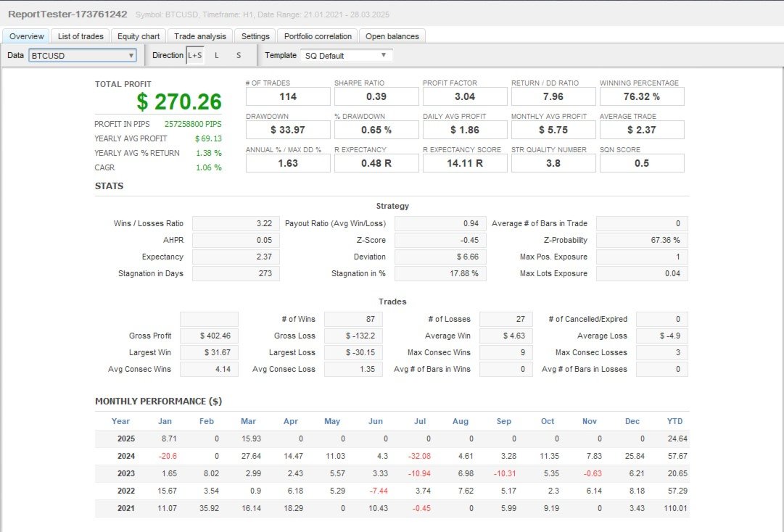784x532 pixels.
Task: Click the # of Losses value 27
Action: 506,319
